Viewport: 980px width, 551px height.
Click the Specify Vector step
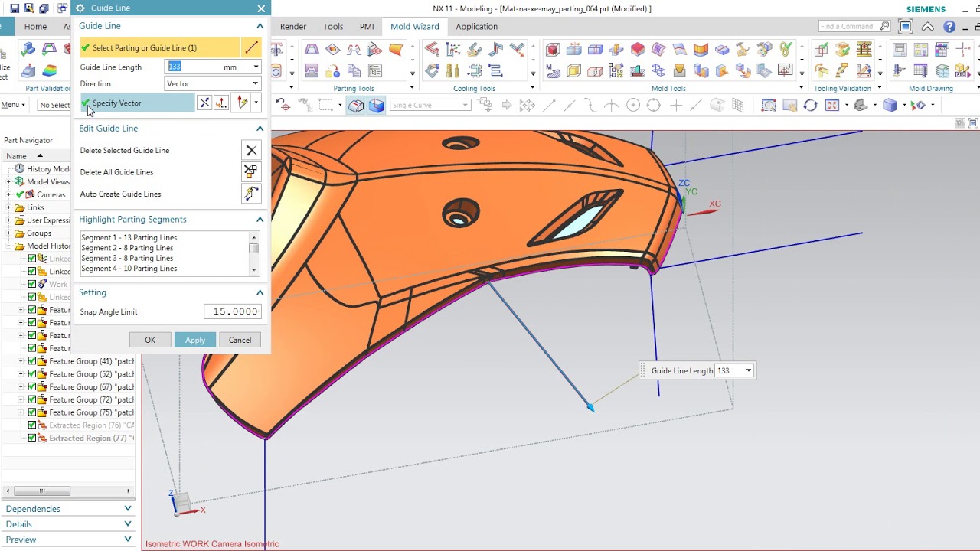138,103
